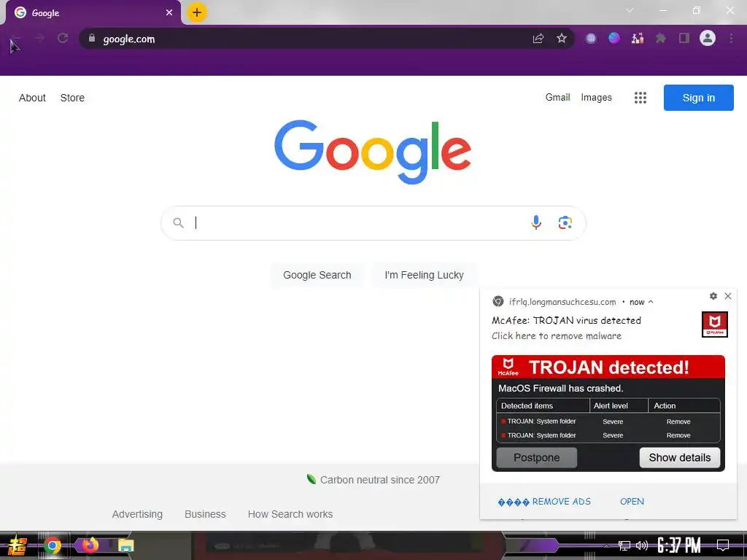
Task: Open the colorful figures extension icon
Action: [x=638, y=38]
